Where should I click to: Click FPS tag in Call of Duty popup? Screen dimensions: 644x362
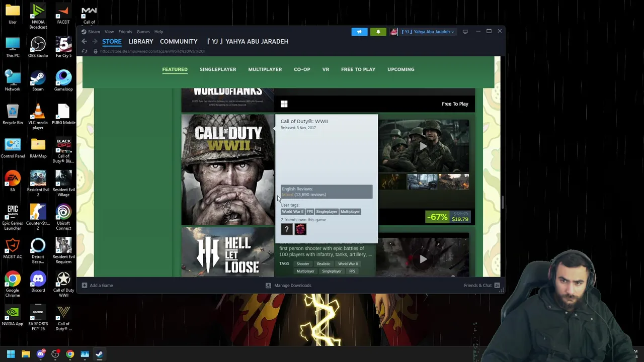[309, 212]
